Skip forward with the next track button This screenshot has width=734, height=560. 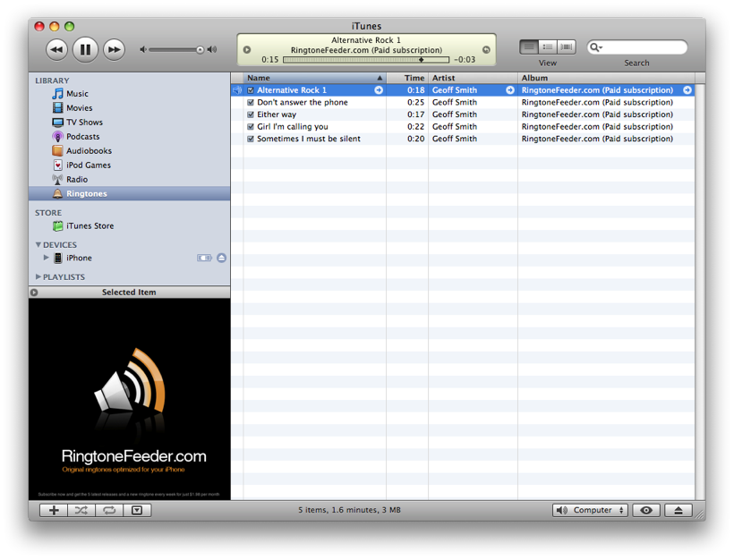click(114, 49)
